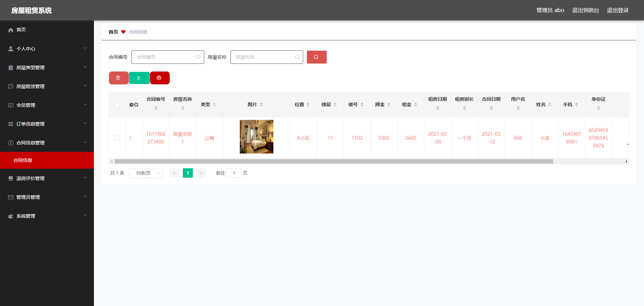Image resolution: width=644 pixels, height=306 pixels.
Task: Toggle the select-all checkbox in table header
Action: (117, 105)
